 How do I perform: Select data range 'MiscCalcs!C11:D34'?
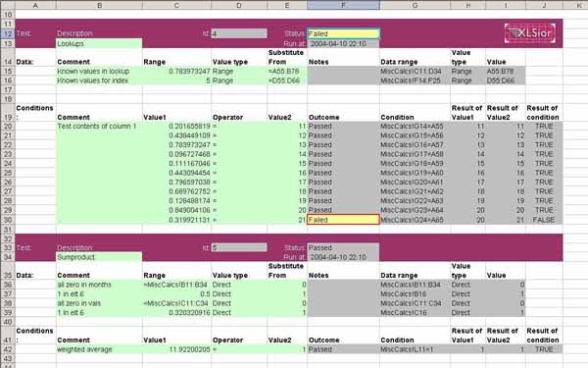(x=415, y=71)
